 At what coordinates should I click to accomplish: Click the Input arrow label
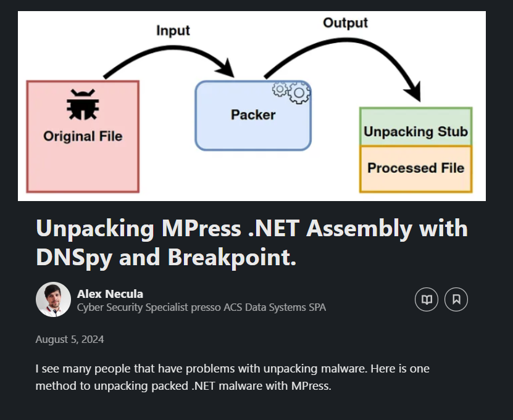(173, 31)
